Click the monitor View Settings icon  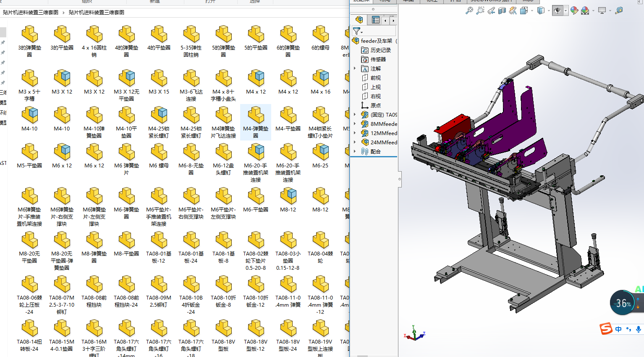pos(602,10)
